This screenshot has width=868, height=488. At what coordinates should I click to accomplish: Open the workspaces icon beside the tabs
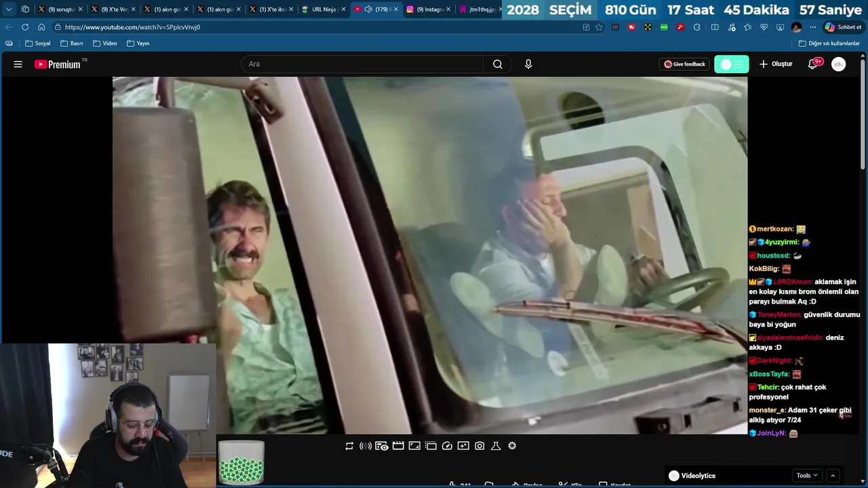(x=25, y=9)
